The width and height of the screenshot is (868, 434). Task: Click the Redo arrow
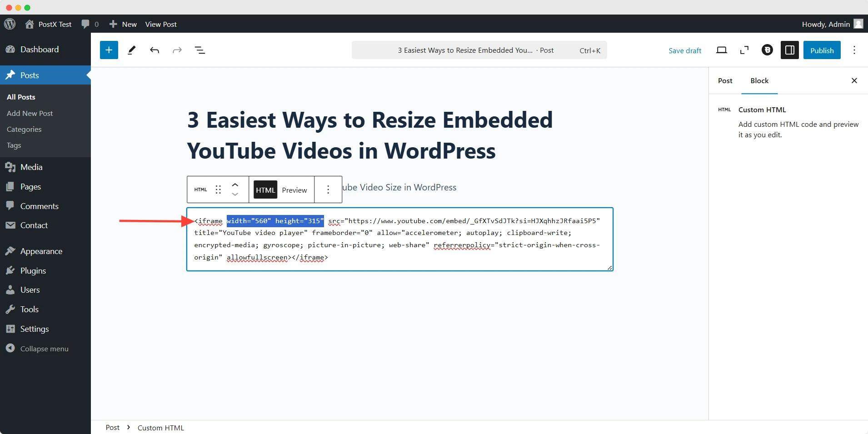point(177,50)
